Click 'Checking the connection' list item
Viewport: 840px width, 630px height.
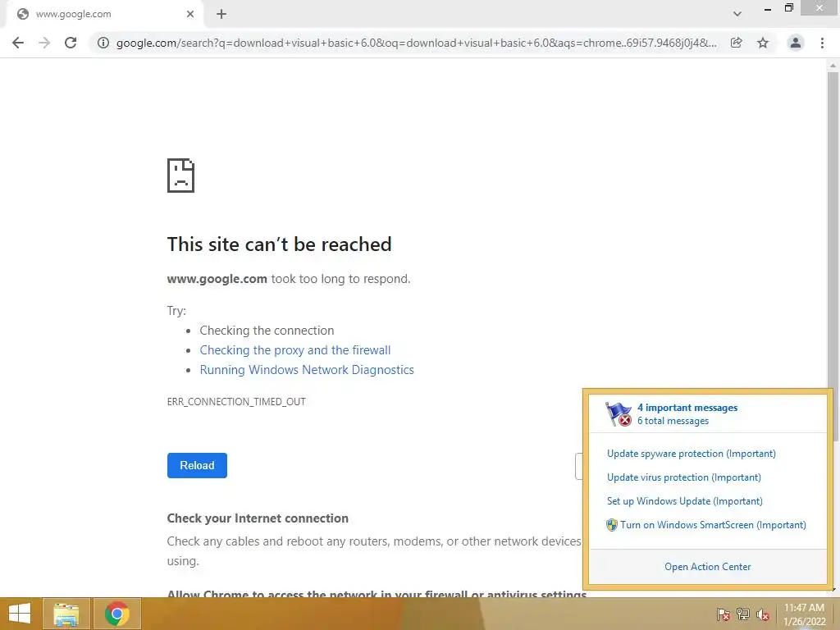[x=267, y=330]
